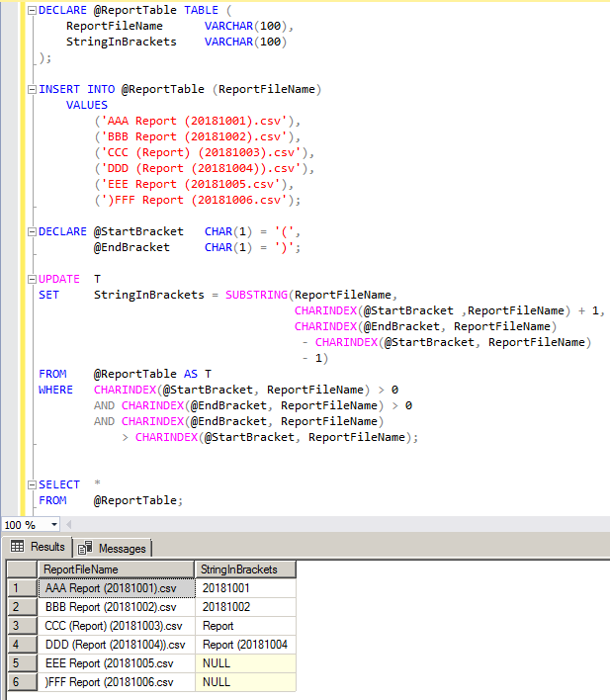The width and height of the screenshot is (610, 700).
Task: Collapse the INSERT INTO statement block
Action: 32,89
